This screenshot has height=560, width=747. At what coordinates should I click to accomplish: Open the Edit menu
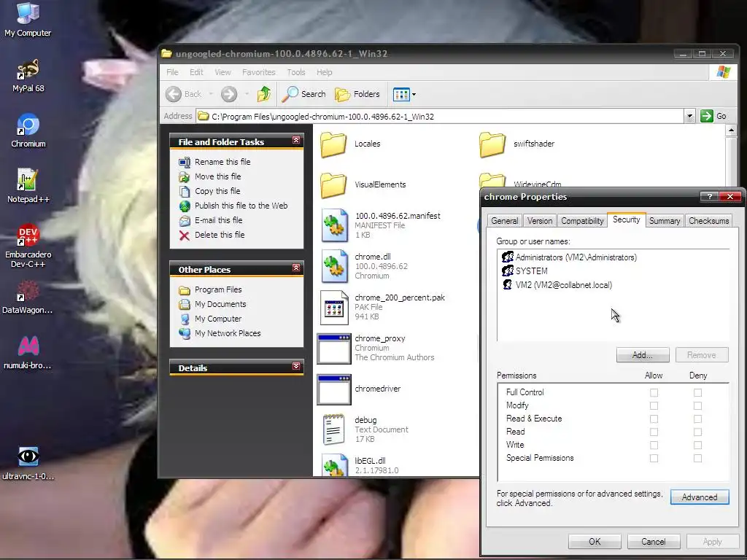pyautogui.click(x=196, y=72)
